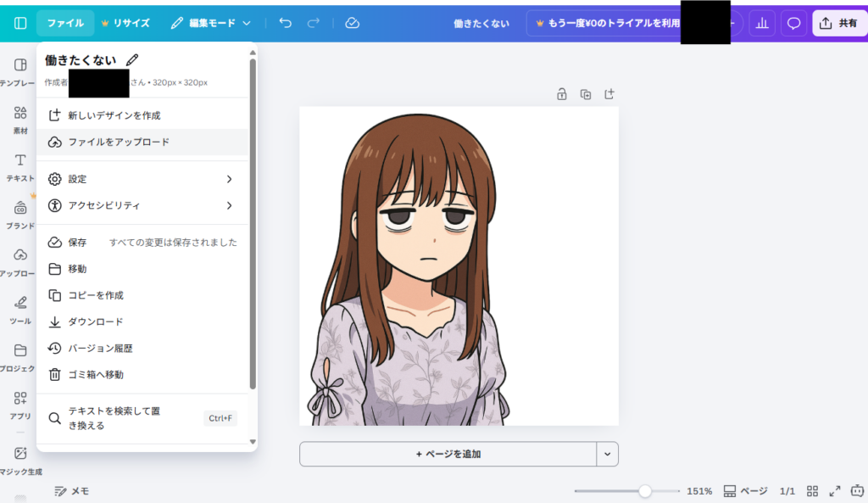Click the cloud save status icon

tap(353, 23)
